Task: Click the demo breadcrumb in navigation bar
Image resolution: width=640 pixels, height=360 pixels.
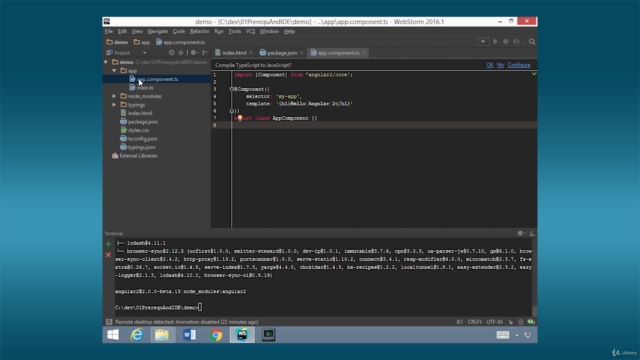Action: 117,42
